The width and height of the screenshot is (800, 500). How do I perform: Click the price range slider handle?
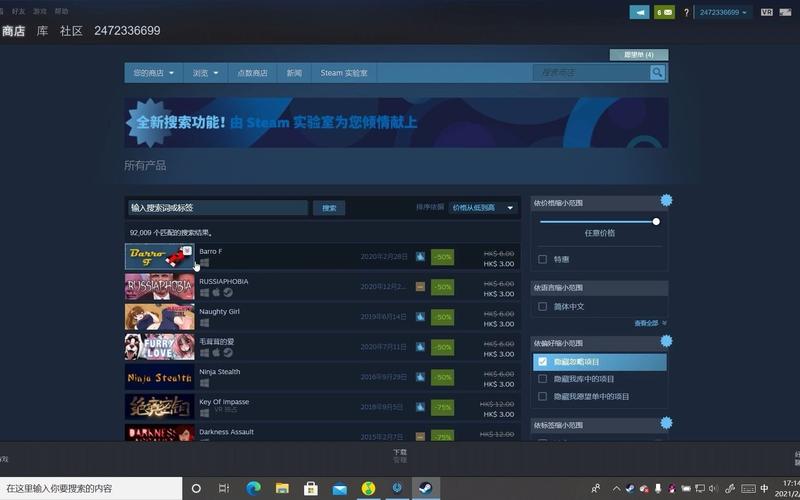656,221
